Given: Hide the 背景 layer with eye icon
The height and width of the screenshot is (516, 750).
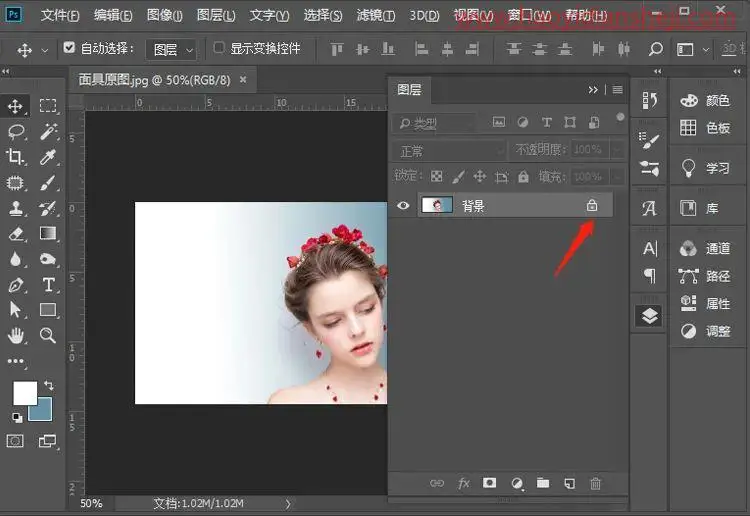Looking at the screenshot, I should tap(403, 206).
